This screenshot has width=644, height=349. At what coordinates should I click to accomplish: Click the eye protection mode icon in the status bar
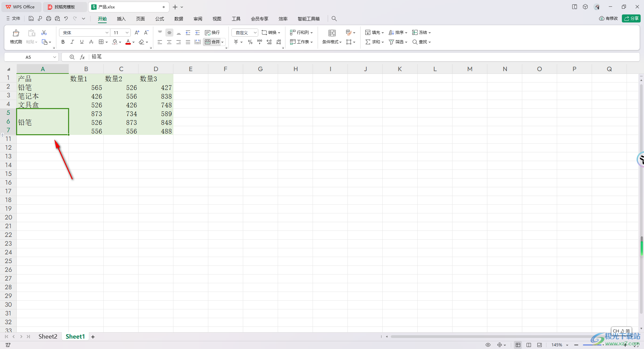pyautogui.click(x=488, y=345)
